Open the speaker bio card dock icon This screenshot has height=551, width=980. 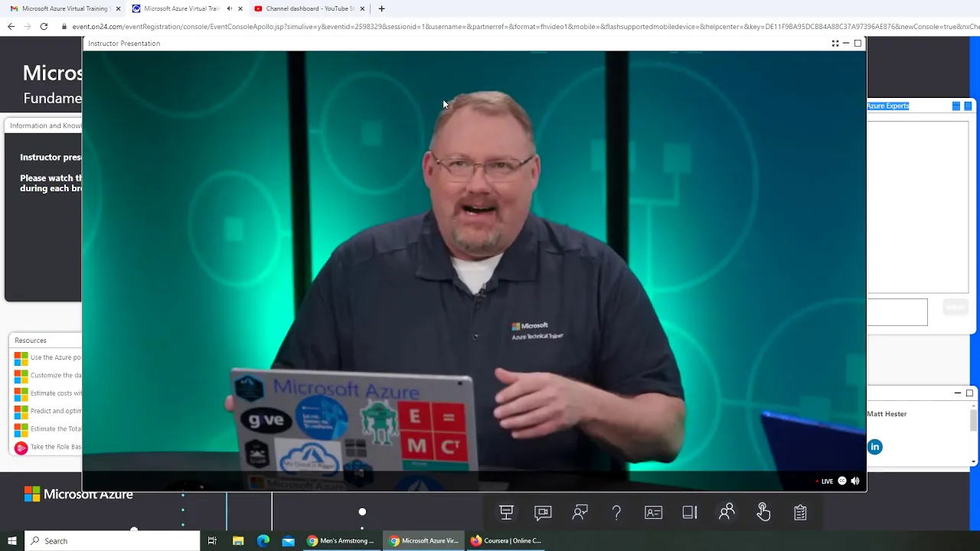coord(653,513)
